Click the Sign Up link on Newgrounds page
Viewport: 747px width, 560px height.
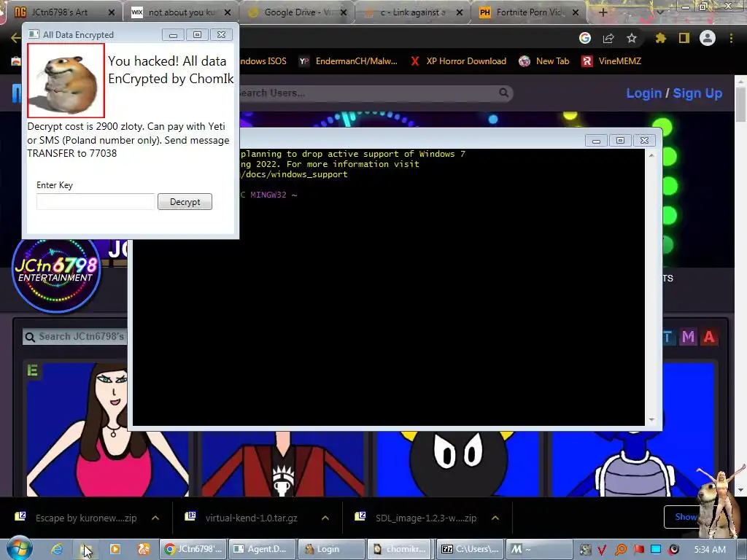tap(697, 93)
